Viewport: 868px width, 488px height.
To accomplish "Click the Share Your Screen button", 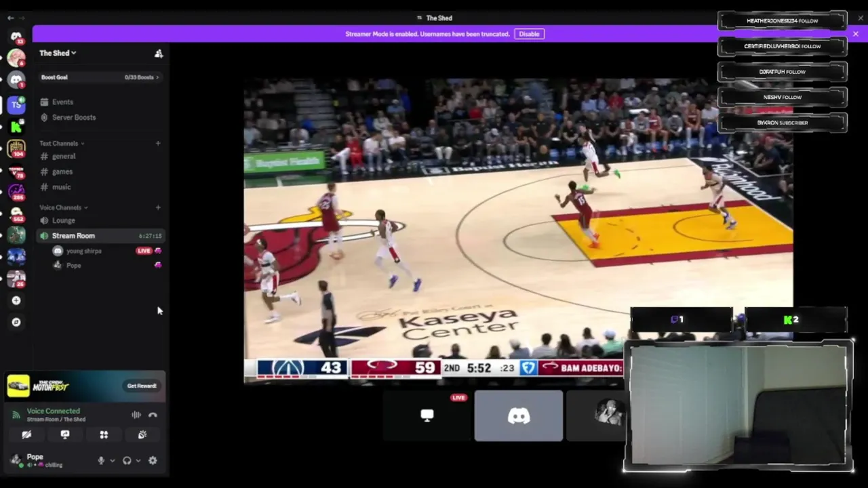I will point(65,435).
